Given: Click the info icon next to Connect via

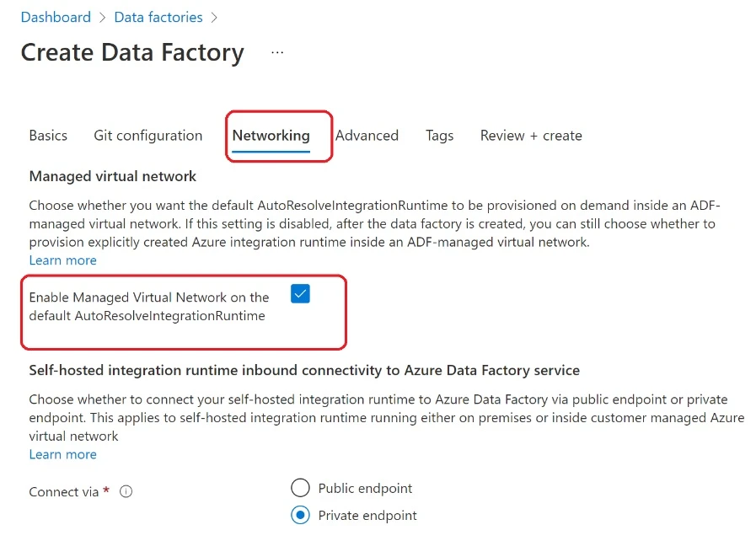Looking at the screenshot, I should pos(125,491).
